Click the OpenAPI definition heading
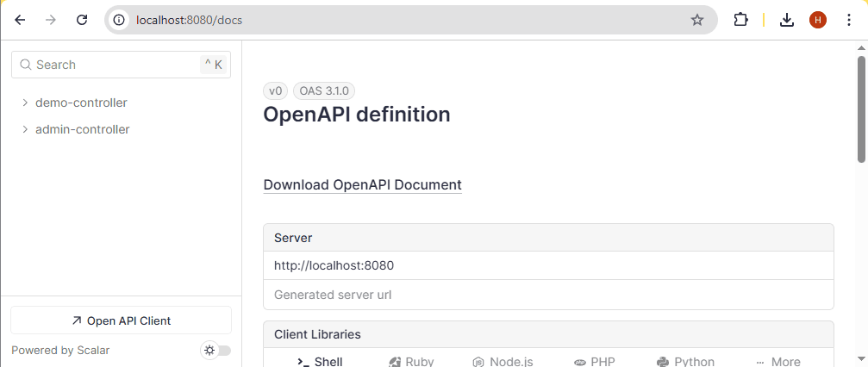 (357, 114)
